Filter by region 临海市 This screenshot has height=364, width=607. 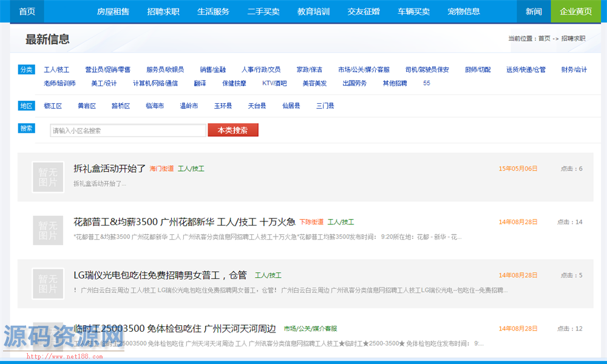155,106
